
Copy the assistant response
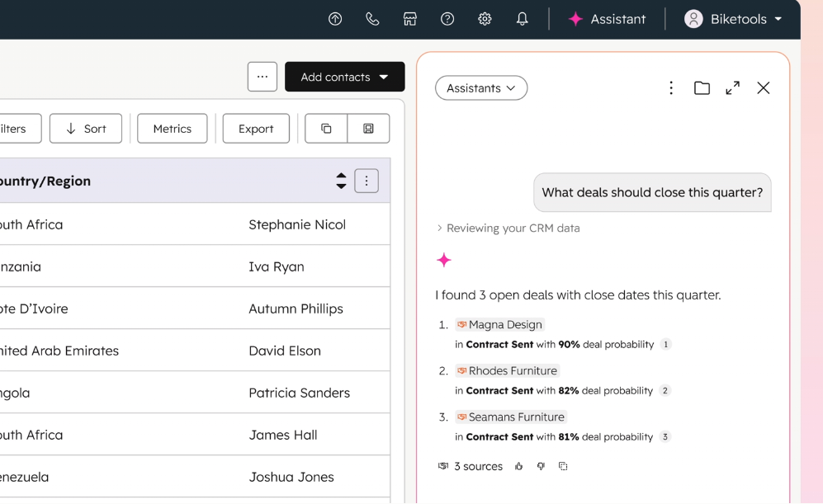[563, 466]
